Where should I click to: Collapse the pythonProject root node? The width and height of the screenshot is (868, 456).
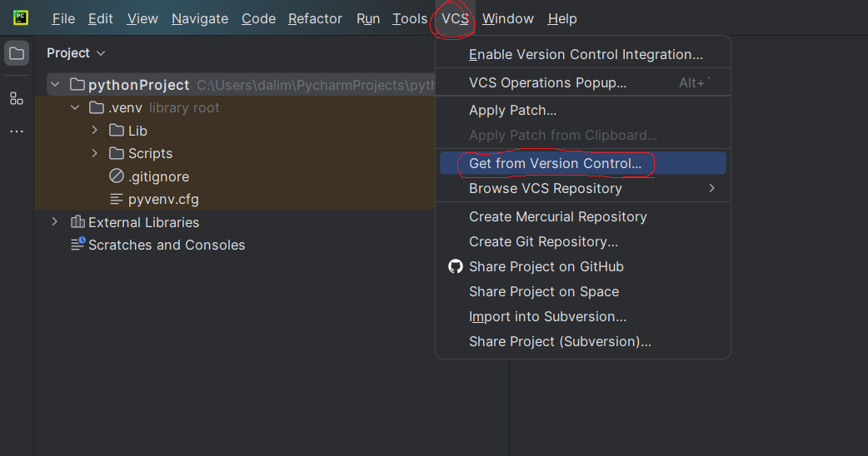[55, 85]
